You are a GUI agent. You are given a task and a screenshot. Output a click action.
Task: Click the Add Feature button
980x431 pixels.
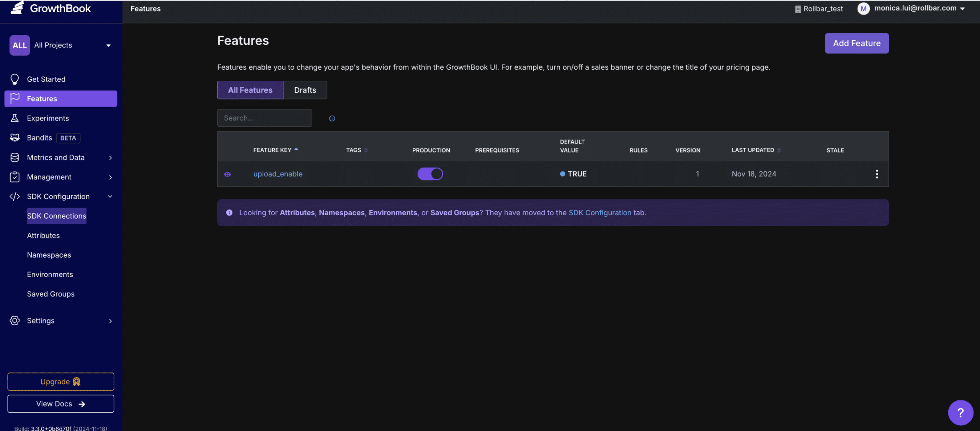(857, 43)
